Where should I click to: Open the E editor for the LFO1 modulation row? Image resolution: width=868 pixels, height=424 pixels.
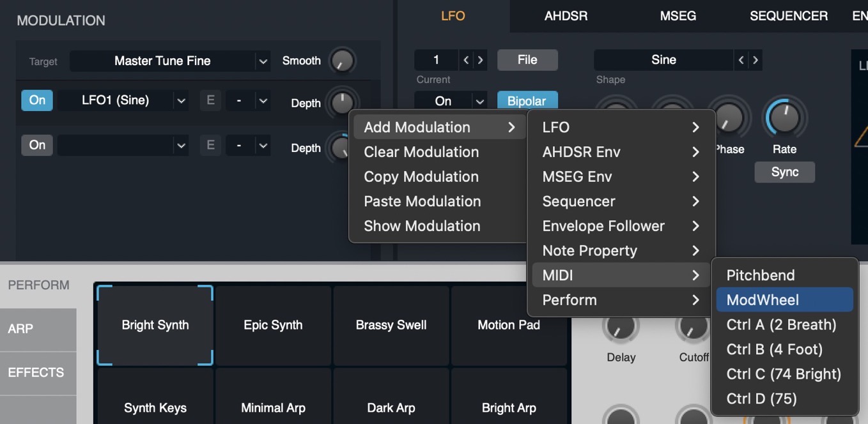click(x=210, y=100)
